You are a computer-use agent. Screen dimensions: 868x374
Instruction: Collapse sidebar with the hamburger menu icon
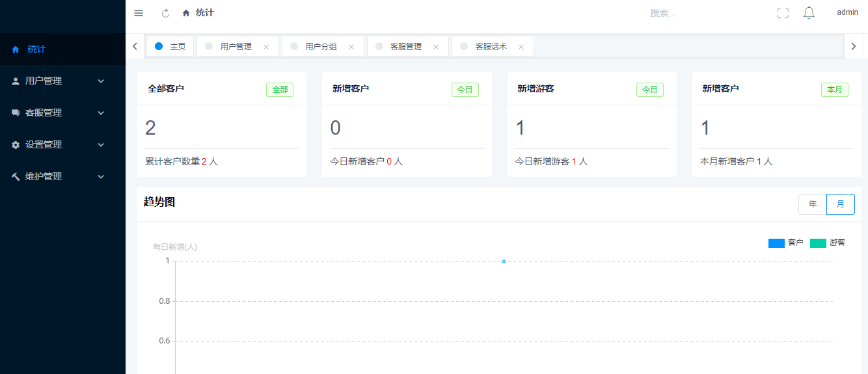pyautogui.click(x=139, y=13)
